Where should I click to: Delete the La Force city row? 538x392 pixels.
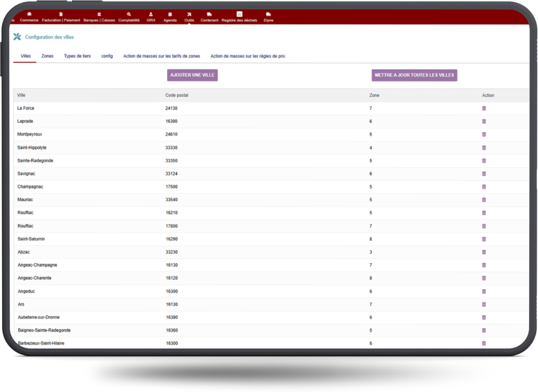tap(484, 108)
